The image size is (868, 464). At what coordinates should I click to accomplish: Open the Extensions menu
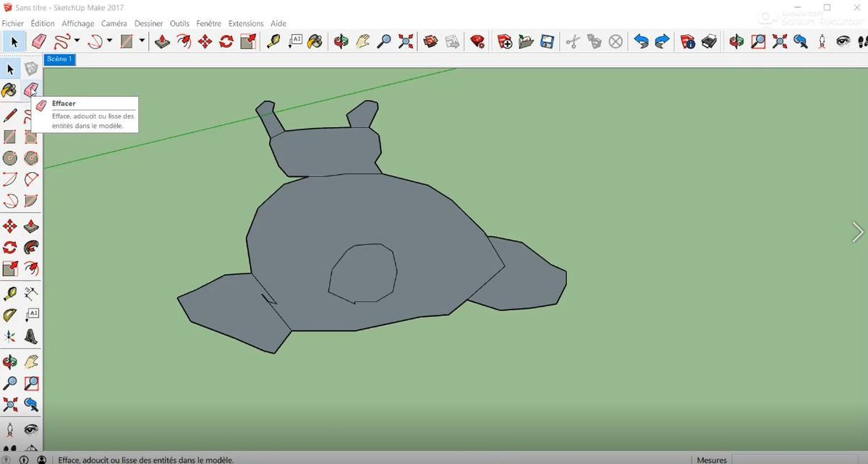[x=246, y=23]
